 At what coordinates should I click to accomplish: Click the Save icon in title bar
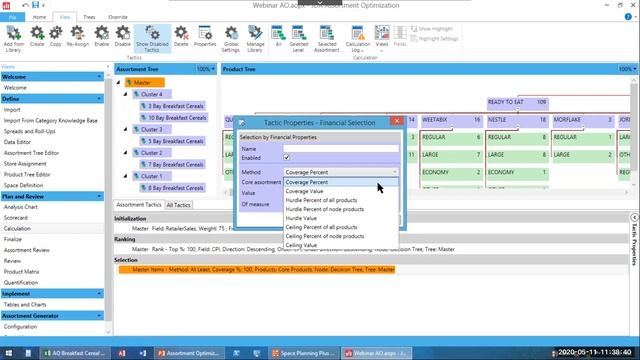point(36,5)
